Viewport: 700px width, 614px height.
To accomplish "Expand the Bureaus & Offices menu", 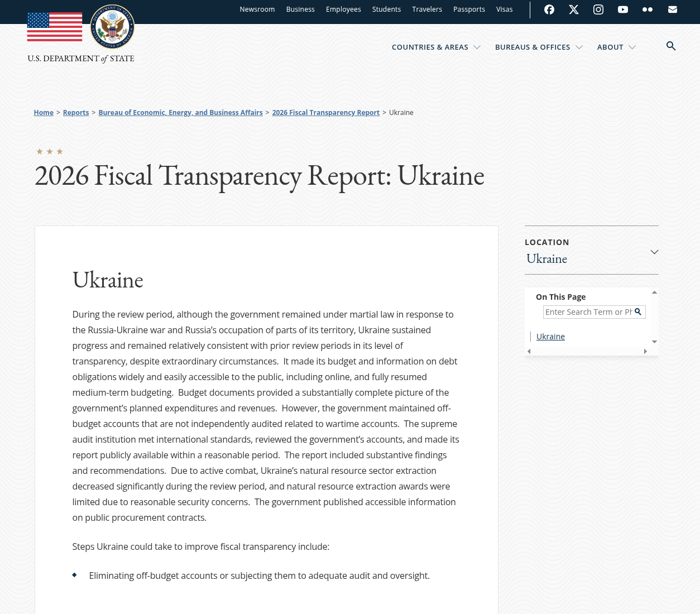I will [x=539, y=47].
